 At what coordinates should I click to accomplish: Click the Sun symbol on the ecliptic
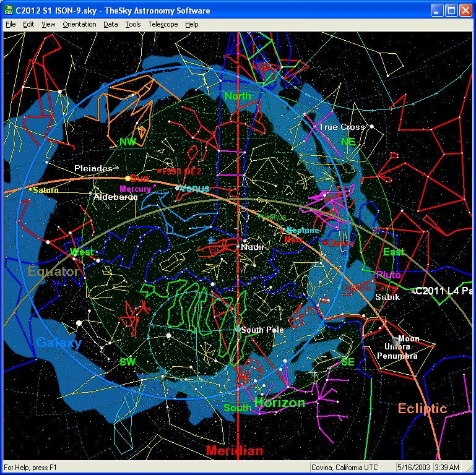click(128, 178)
